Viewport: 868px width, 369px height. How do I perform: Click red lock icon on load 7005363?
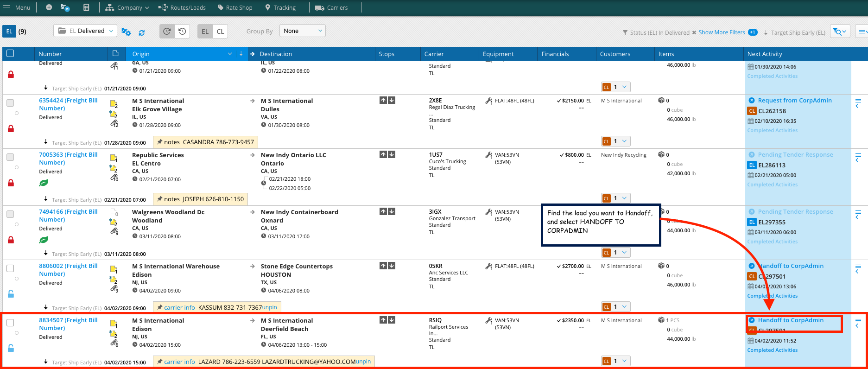(x=11, y=183)
